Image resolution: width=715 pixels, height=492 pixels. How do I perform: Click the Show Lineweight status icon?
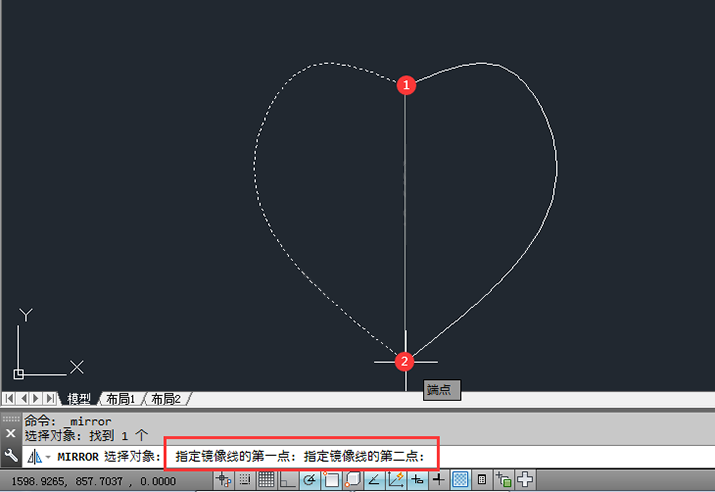click(439, 480)
